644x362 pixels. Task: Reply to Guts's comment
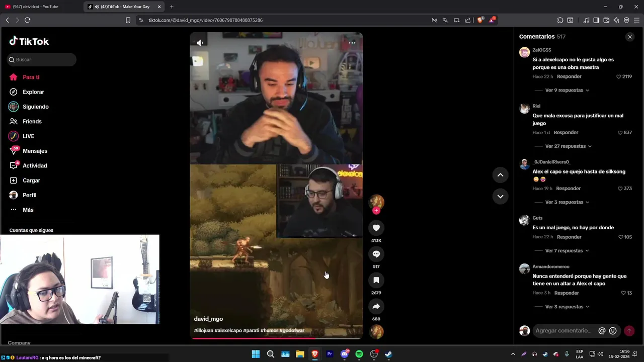pos(569,237)
